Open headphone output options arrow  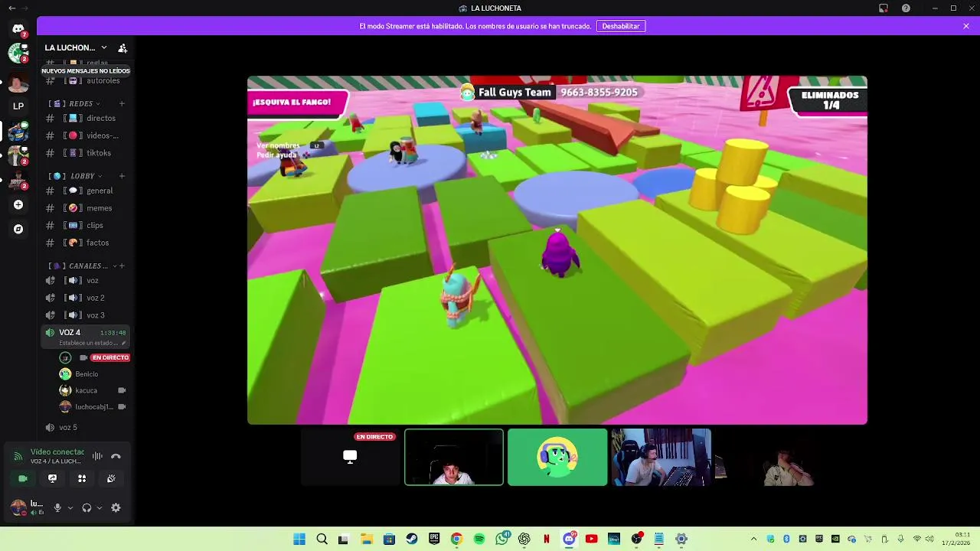[99, 507]
